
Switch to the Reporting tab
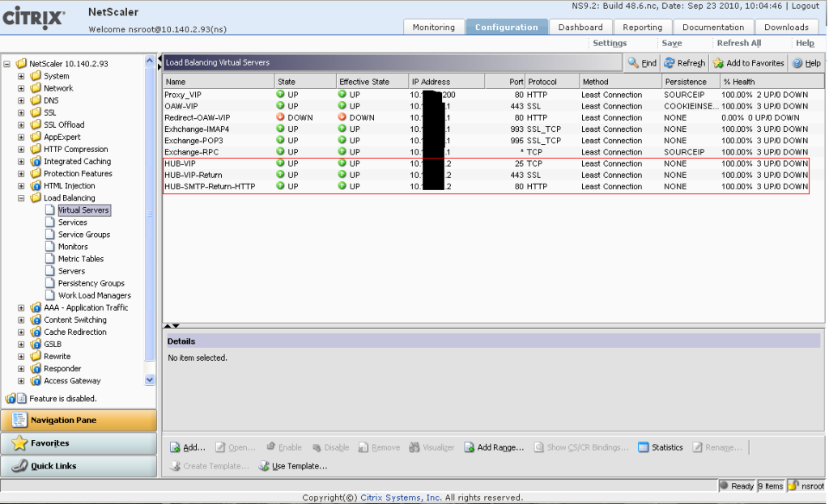pyautogui.click(x=642, y=27)
